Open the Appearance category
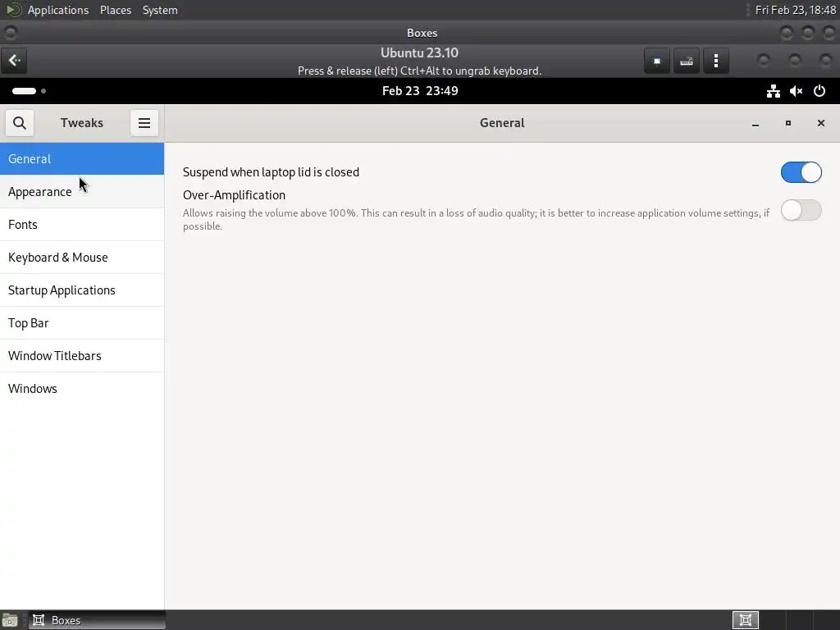 82,192
